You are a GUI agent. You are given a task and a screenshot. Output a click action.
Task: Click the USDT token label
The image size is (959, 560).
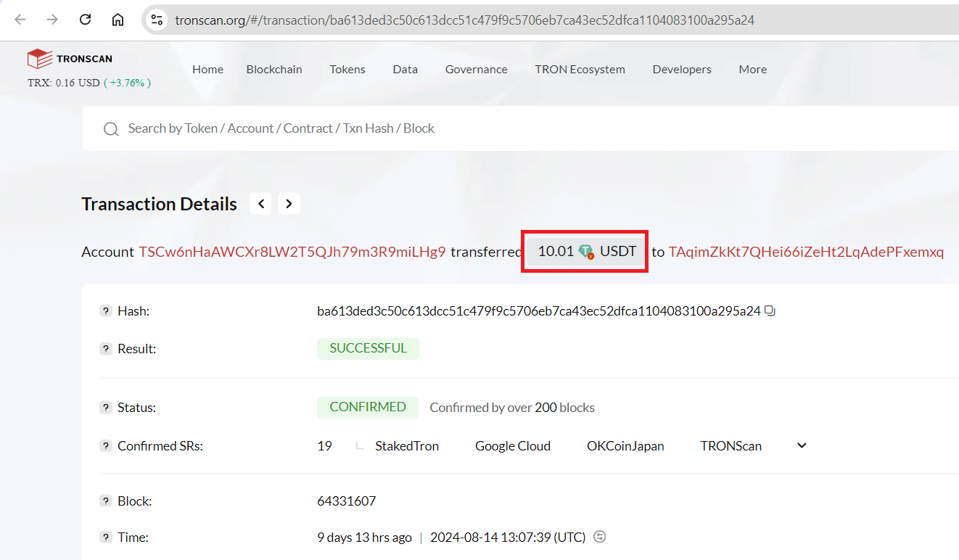(x=618, y=252)
